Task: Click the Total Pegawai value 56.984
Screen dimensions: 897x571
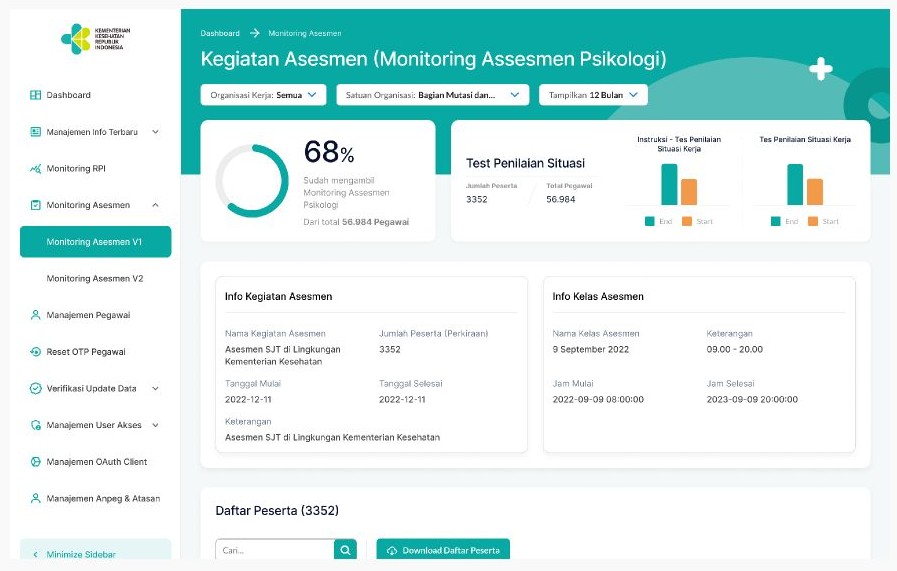Action: point(561,199)
